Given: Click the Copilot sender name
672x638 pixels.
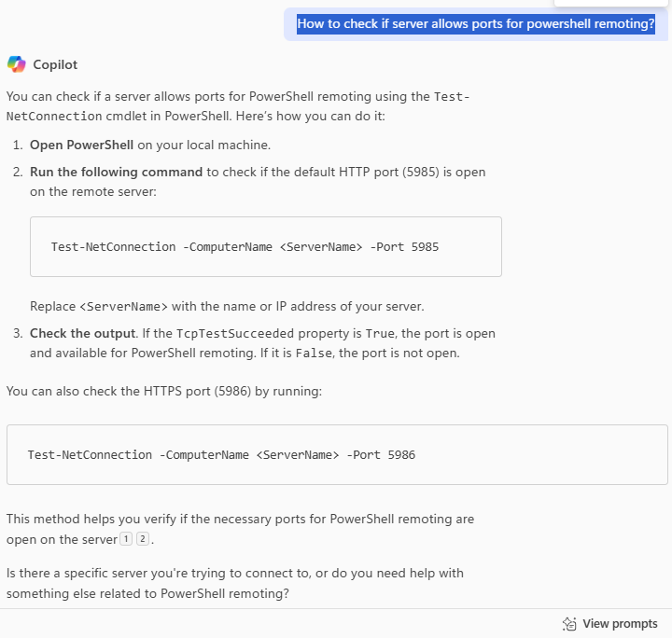Looking at the screenshot, I should click(55, 64).
